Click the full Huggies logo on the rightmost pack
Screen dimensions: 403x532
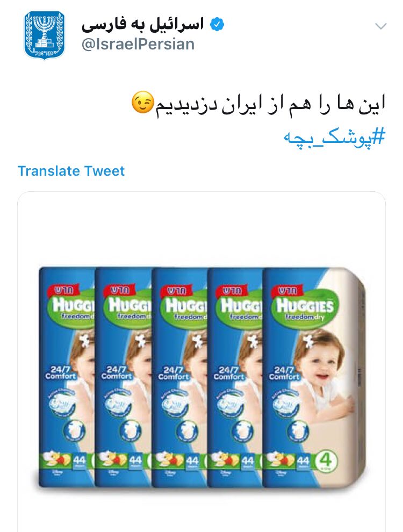coord(304,306)
